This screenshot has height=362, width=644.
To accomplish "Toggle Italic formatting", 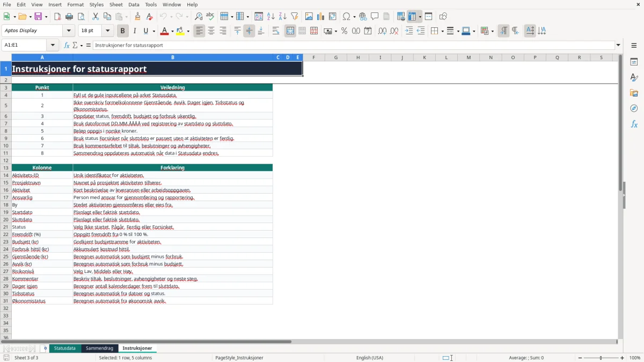I will point(134,31).
